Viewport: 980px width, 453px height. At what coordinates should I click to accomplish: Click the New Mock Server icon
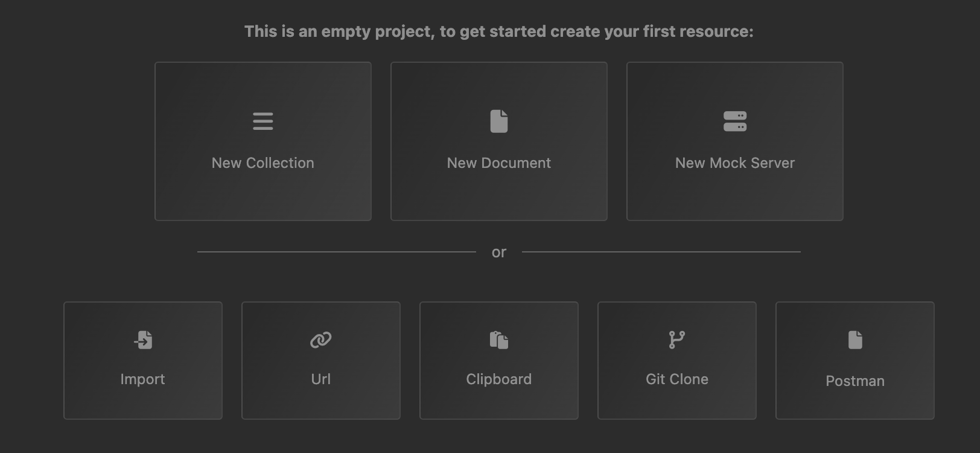[x=735, y=121]
